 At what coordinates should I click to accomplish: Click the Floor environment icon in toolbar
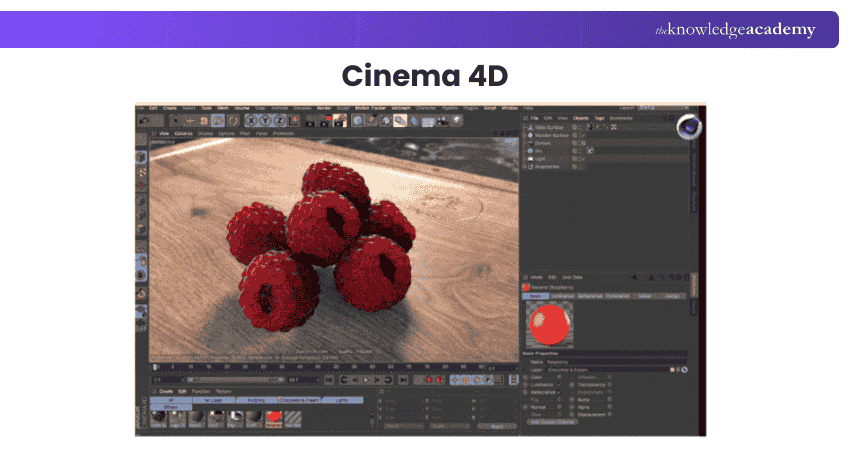428,120
